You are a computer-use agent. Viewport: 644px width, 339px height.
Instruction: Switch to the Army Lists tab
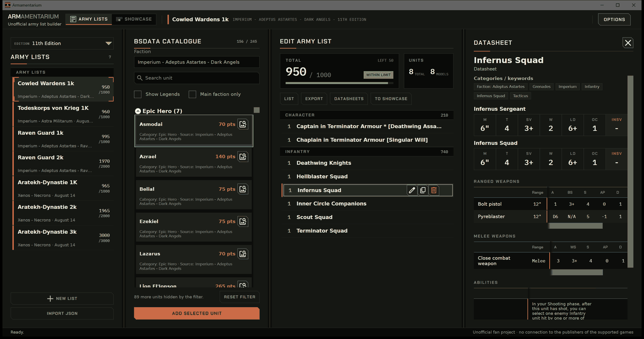tap(89, 19)
